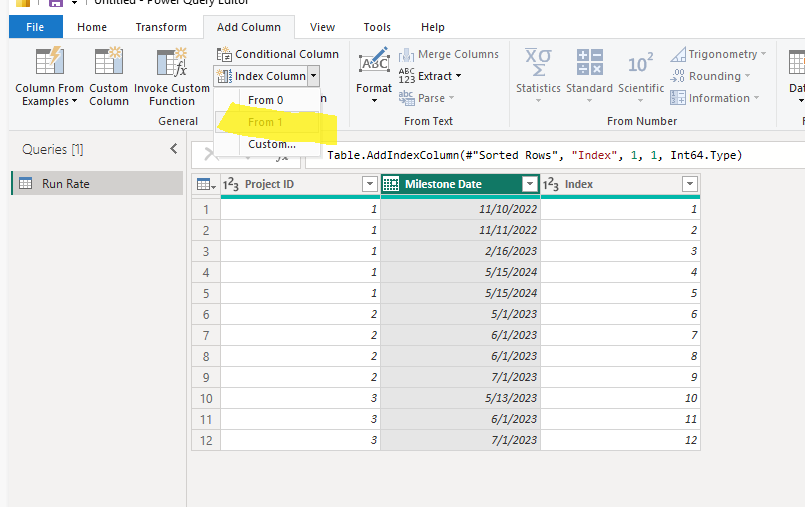Open the Information dropdown
Image resolution: width=805 pixels, height=507 pixels.
[x=715, y=98]
